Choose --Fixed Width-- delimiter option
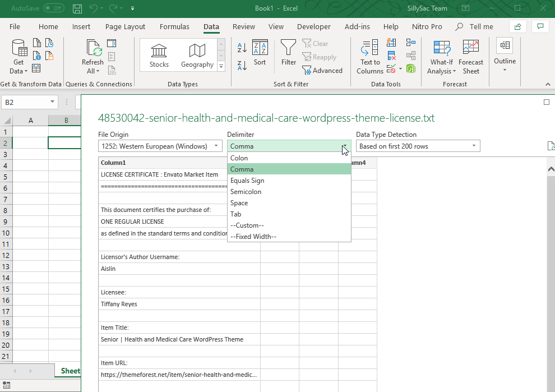 click(289, 237)
